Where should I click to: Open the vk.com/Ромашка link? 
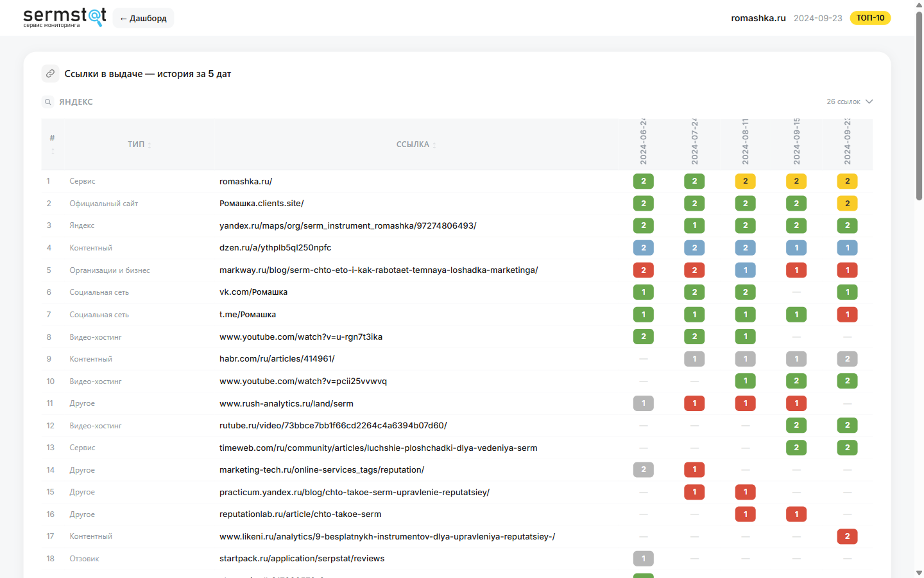253,292
